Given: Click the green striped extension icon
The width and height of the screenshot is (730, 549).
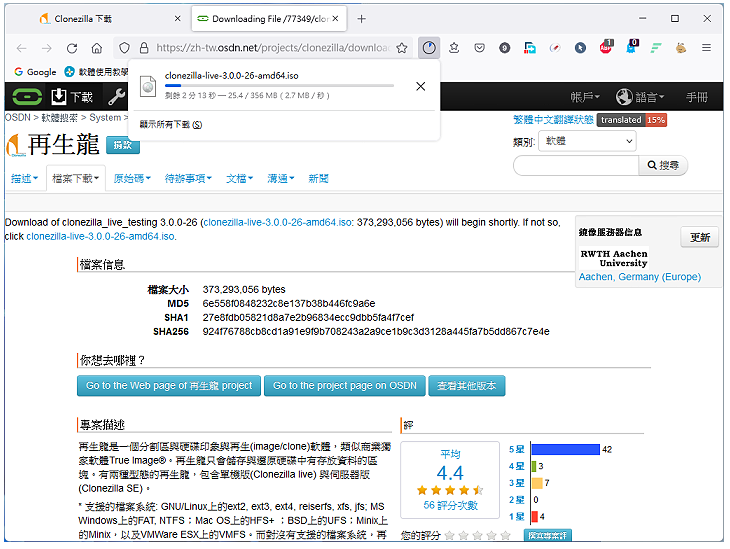Looking at the screenshot, I should point(656,48).
